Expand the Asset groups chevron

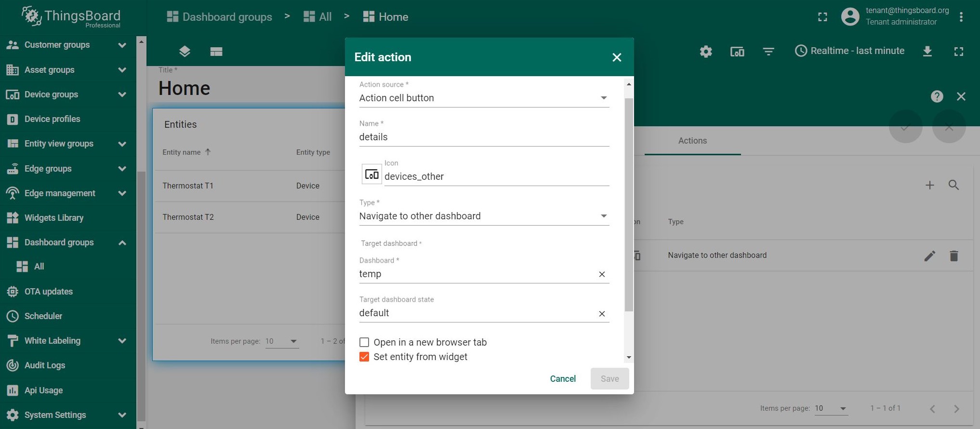coord(122,70)
